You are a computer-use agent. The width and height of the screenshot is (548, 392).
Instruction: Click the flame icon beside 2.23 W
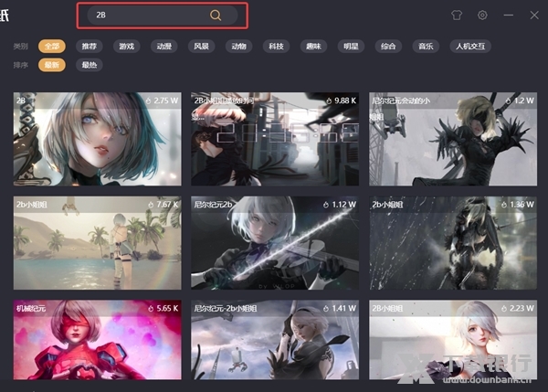click(x=503, y=309)
